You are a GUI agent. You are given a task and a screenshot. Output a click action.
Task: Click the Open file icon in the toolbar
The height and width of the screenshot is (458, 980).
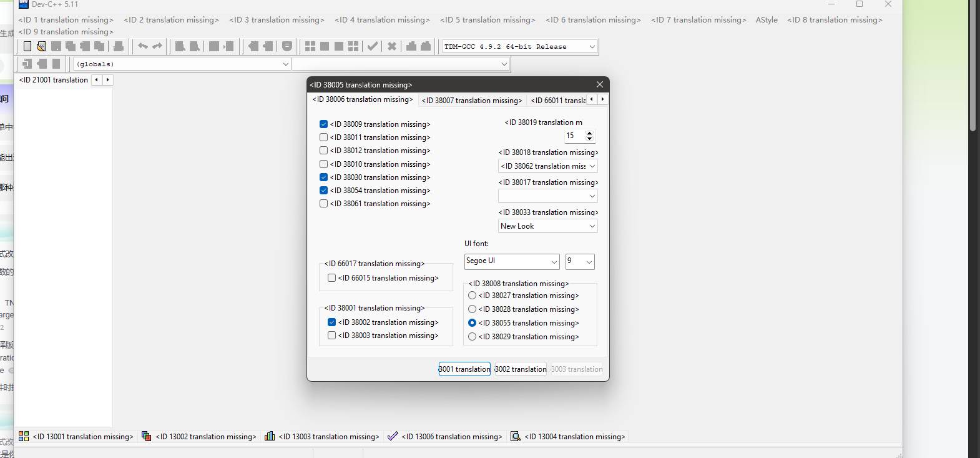pyautogui.click(x=41, y=46)
